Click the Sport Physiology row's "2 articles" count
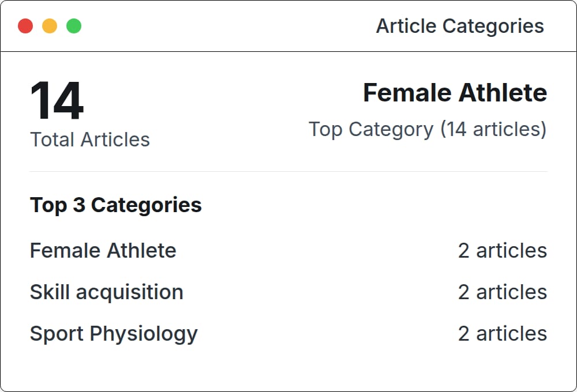The width and height of the screenshot is (577, 392). tap(502, 334)
